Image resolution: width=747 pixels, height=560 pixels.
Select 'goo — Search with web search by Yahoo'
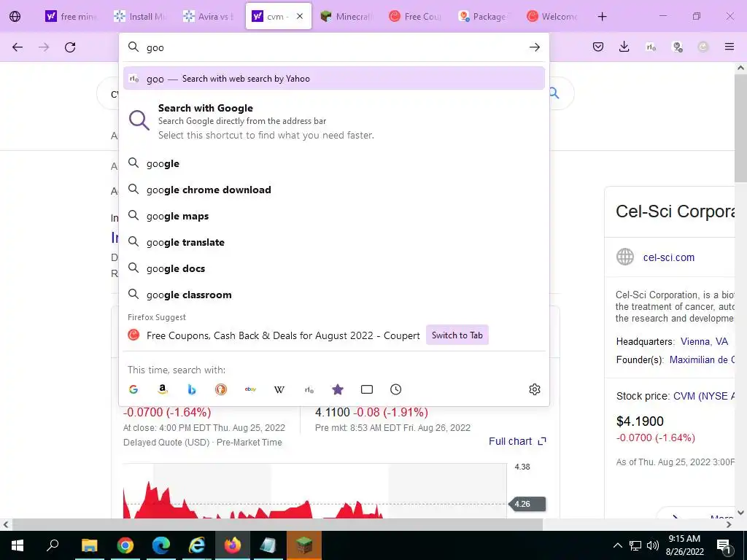point(334,79)
